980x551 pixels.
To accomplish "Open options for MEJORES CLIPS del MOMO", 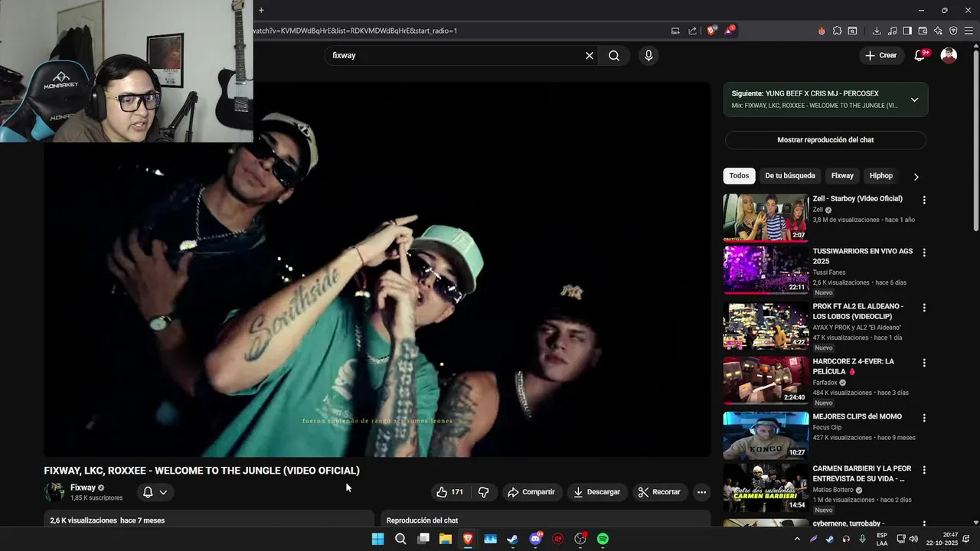I will pyautogui.click(x=924, y=418).
